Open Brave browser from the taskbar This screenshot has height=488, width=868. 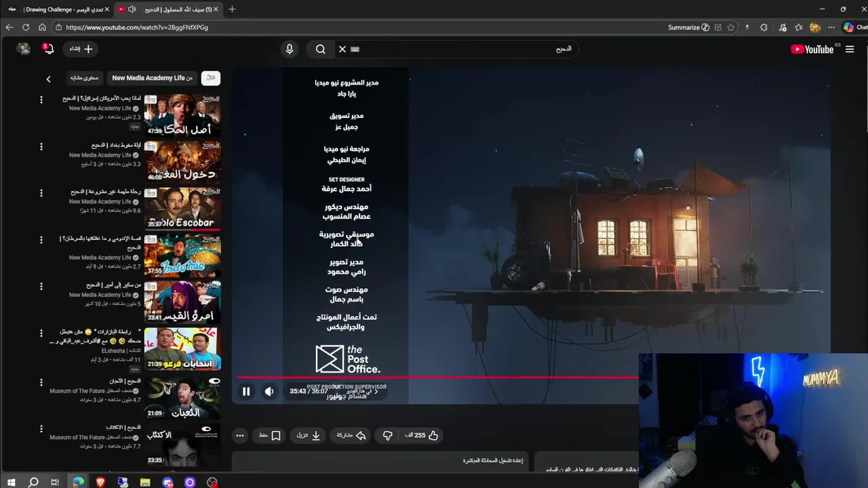tap(100, 482)
